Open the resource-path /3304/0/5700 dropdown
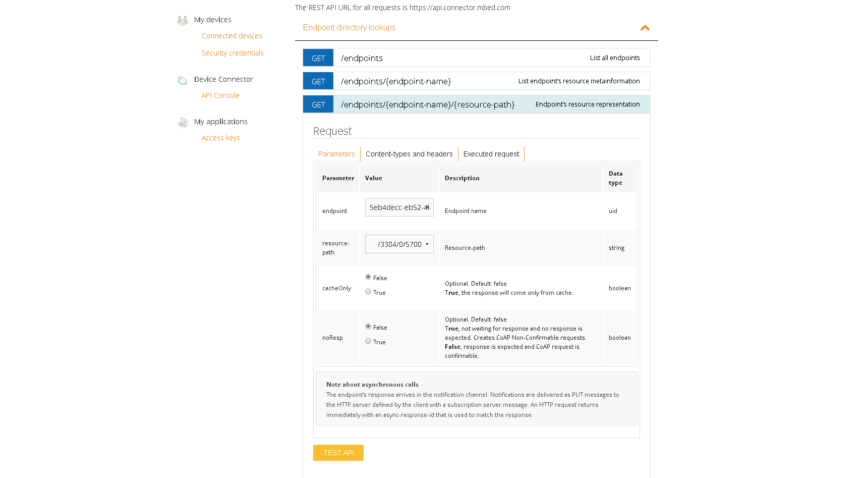The width and height of the screenshot is (868, 478). 399,244
